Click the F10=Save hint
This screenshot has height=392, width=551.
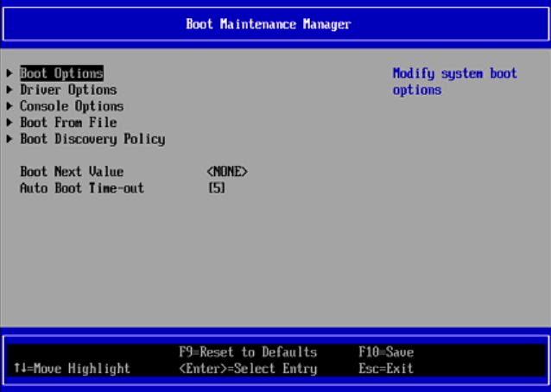coord(386,352)
